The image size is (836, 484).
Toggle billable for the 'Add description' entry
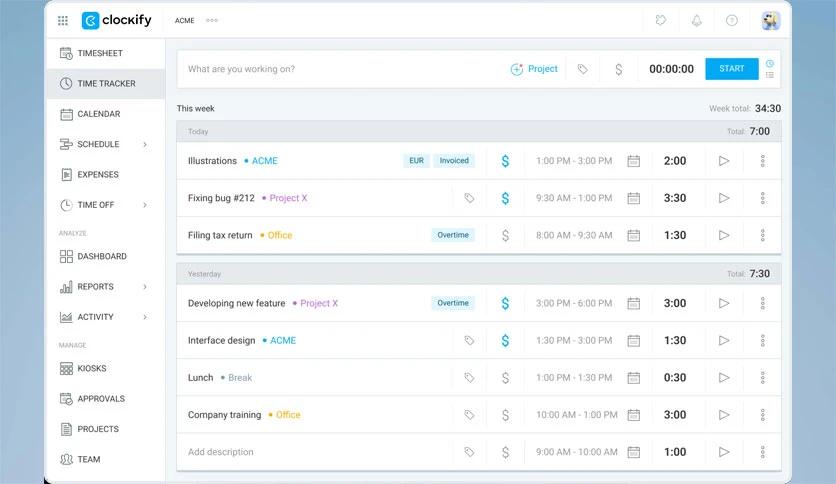tap(505, 453)
